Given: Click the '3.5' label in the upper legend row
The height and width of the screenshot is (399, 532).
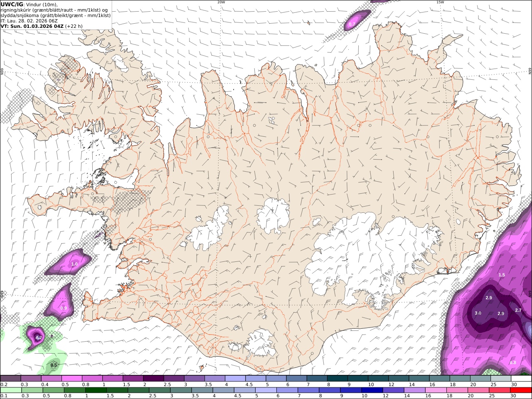Looking at the screenshot, I should point(208,384).
